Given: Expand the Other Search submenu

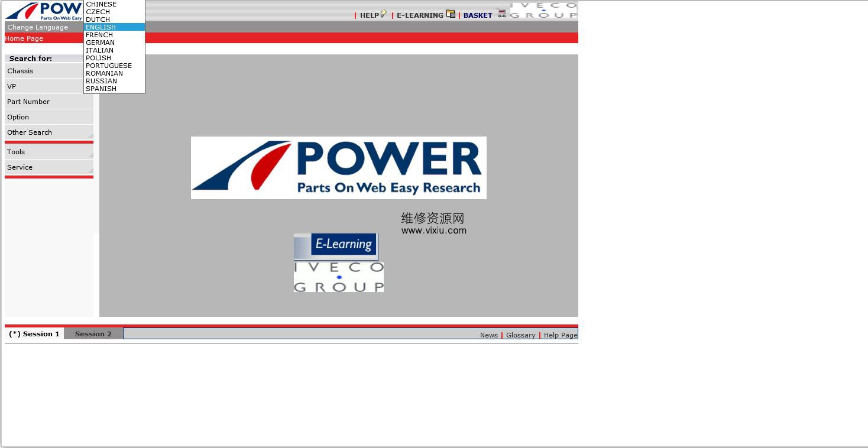Looking at the screenshot, I should pyautogui.click(x=49, y=132).
